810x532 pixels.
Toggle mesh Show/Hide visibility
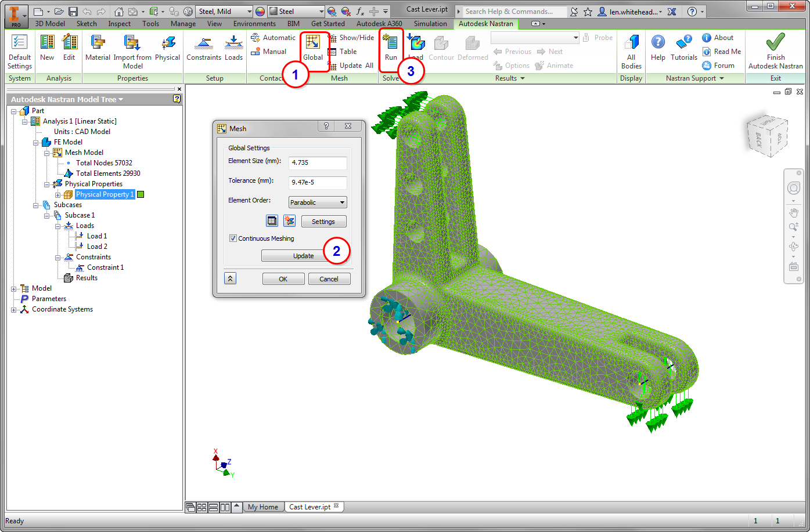coord(351,38)
